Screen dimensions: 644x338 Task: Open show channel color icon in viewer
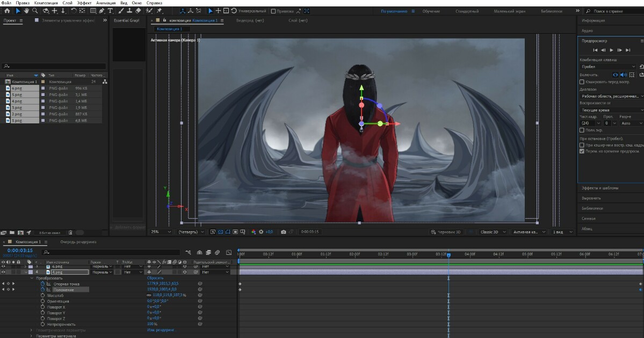pyautogui.click(x=254, y=232)
